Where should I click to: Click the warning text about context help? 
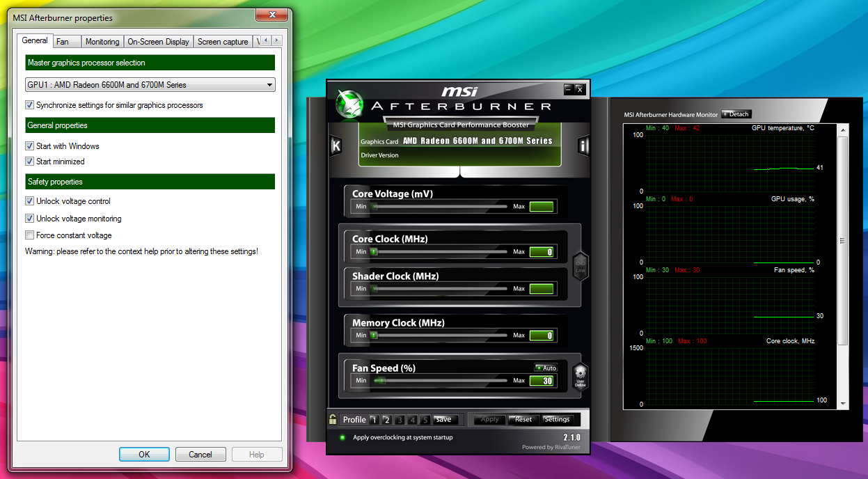tap(141, 251)
